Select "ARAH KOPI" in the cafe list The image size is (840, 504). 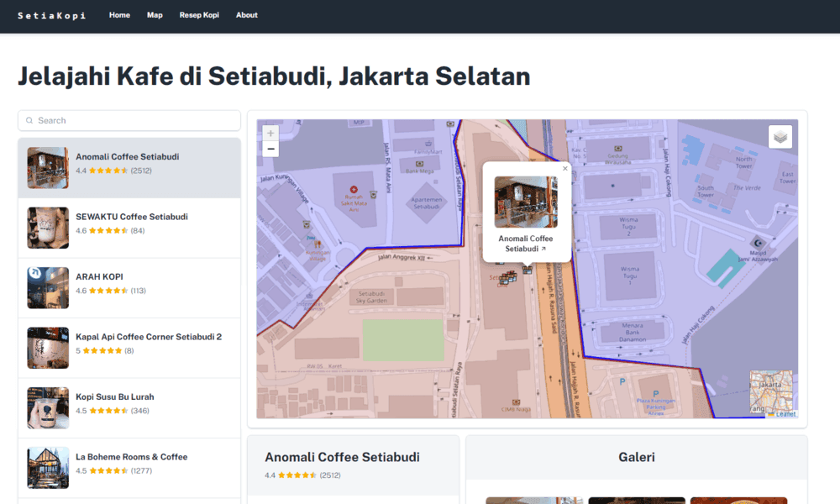point(99,276)
